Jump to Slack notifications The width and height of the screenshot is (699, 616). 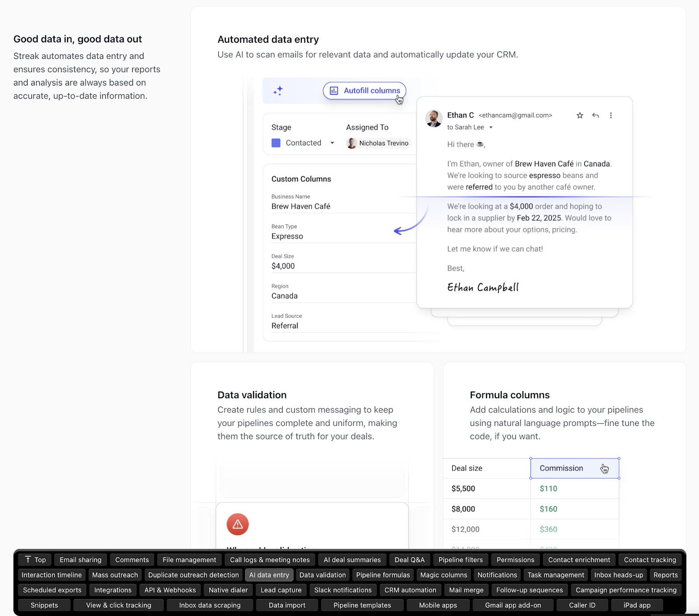(343, 590)
